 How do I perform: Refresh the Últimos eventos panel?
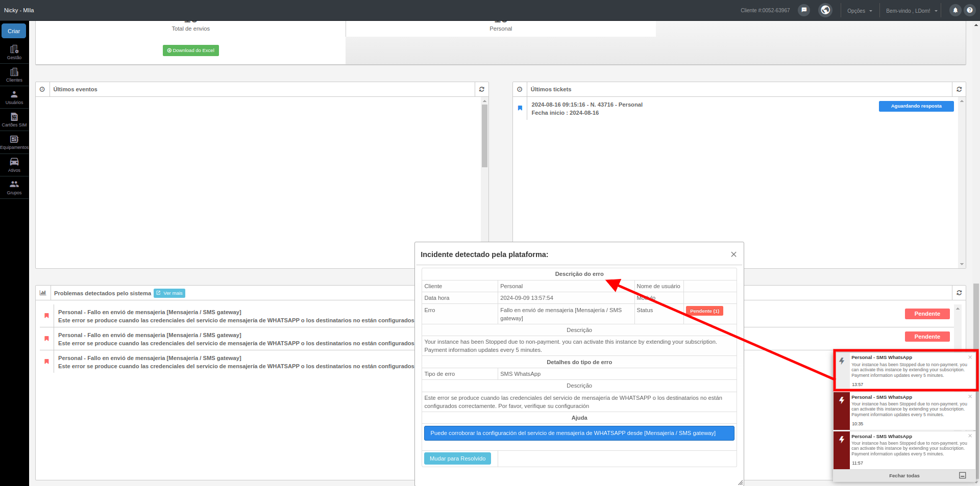[x=481, y=89]
